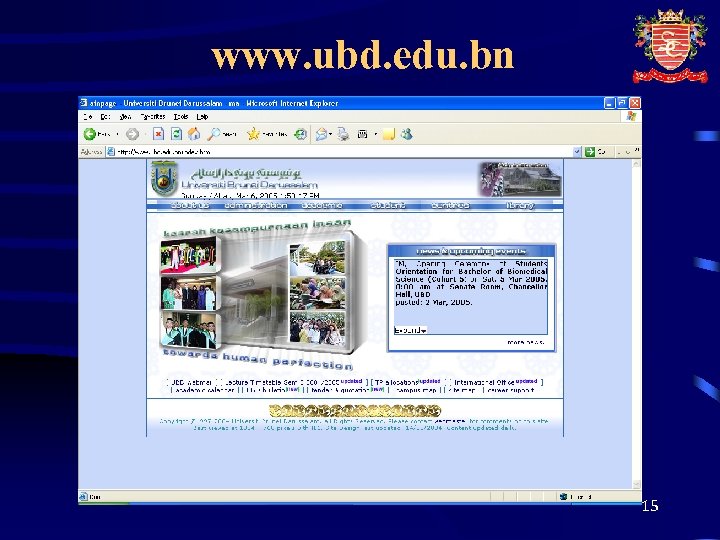Click the 'more news' link
This screenshot has height=540, width=720.
coord(525,342)
